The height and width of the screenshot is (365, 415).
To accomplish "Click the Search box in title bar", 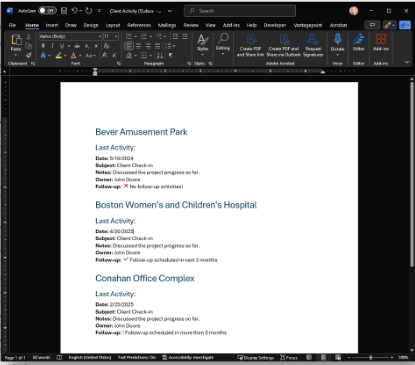I will coord(240,11).
